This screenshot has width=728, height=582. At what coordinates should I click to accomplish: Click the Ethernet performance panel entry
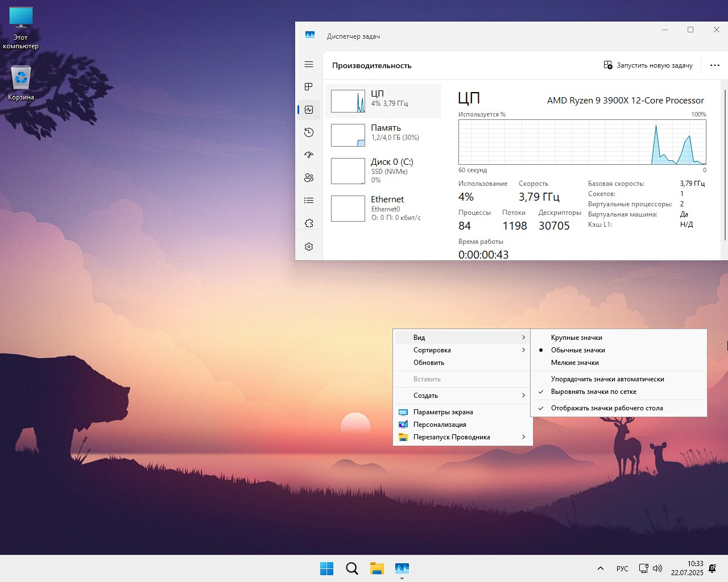pyautogui.click(x=384, y=208)
